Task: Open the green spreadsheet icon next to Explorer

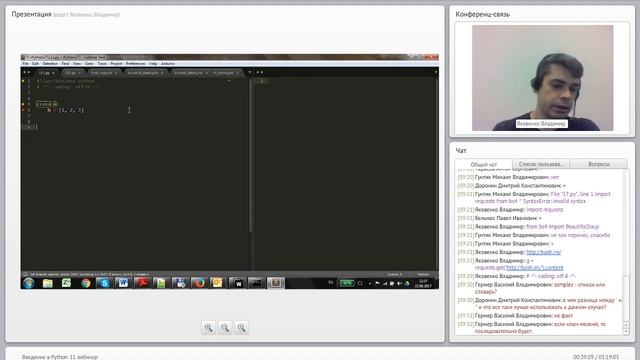Action: 67,283
